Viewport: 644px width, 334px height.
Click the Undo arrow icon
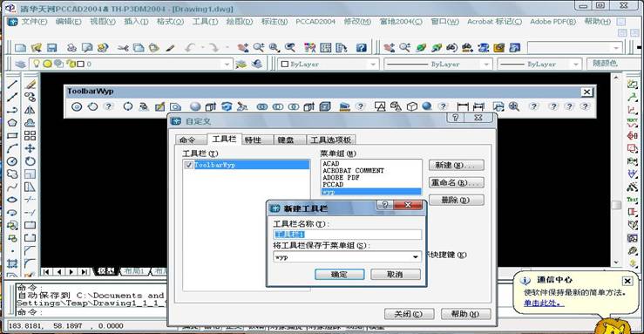(189, 48)
